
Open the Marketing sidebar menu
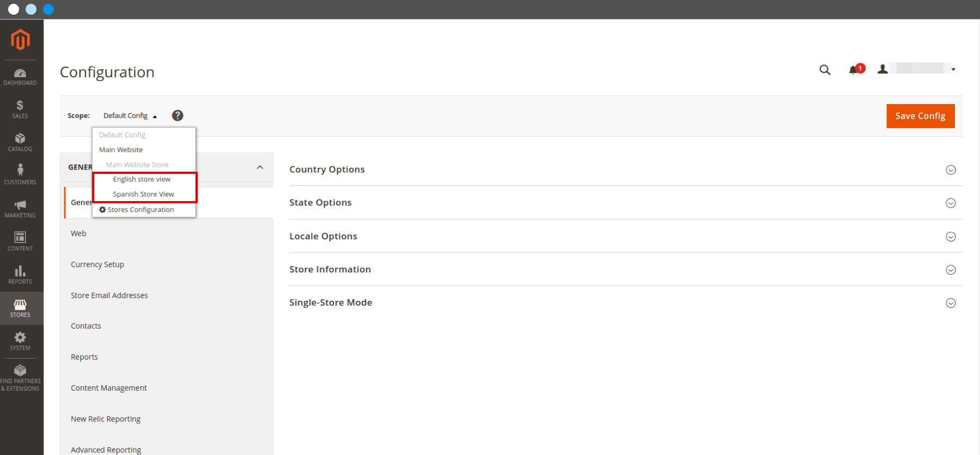(20, 209)
